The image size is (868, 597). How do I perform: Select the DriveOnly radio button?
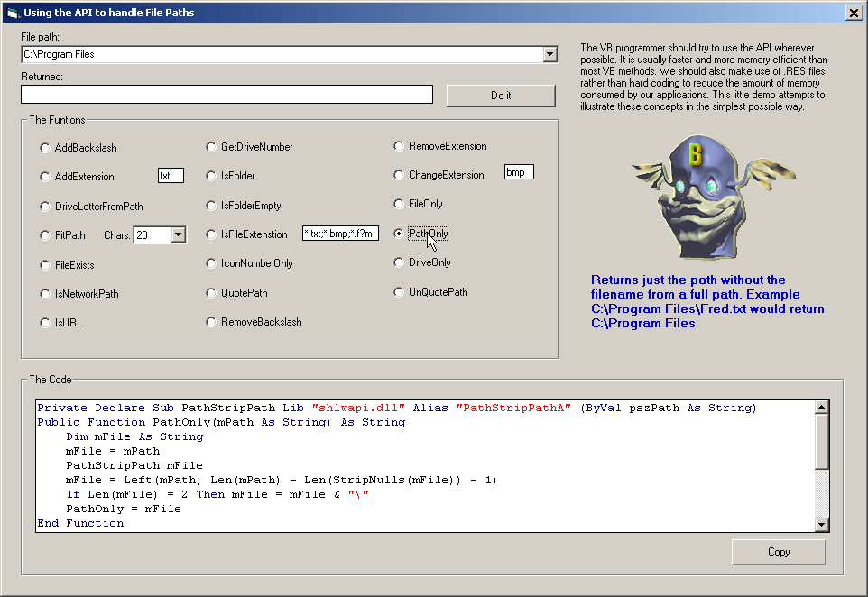(x=400, y=263)
